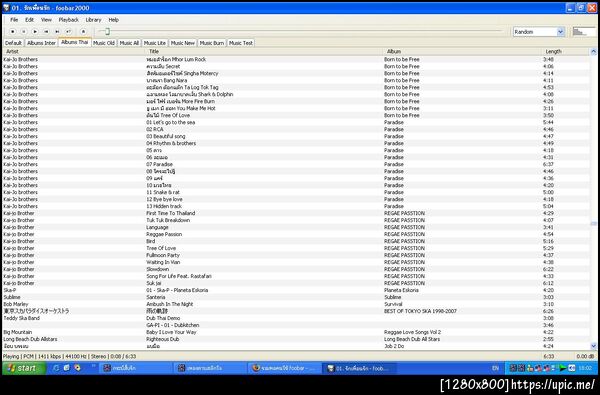Click the Pause button in toolbar
Viewport: 600px width, 395px height.
click(24, 31)
